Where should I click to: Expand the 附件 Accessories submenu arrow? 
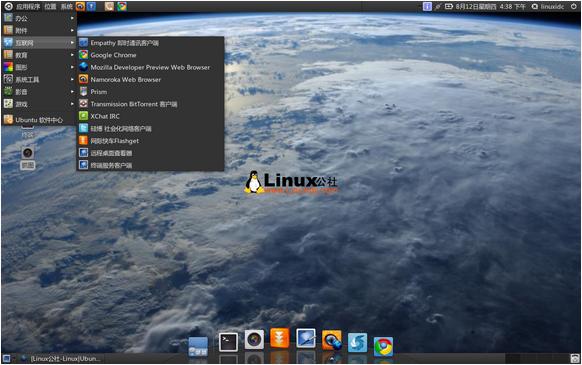[72, 30]
